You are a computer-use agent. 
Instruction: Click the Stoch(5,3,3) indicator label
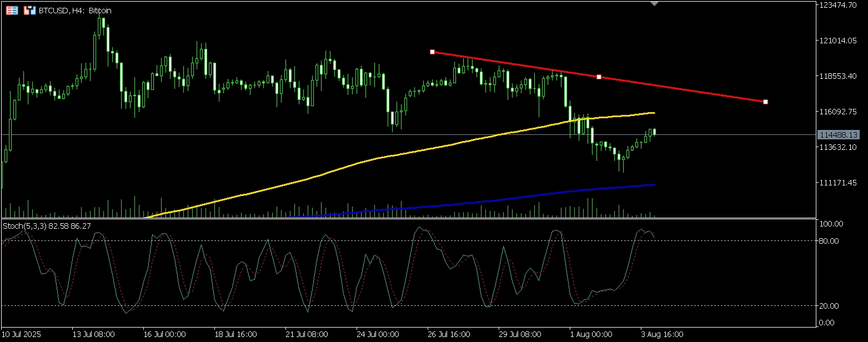click(47, 226)
